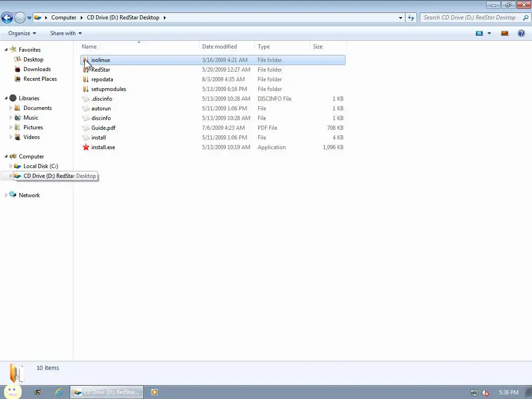The image size is (532, 399).
Task: Click the CD Drive (D:) breadcrumb segment
Action: coord(123,18)
